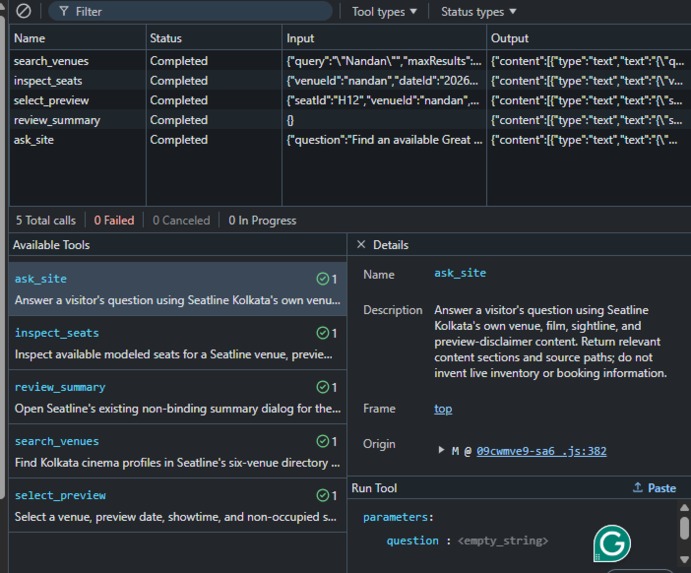Click the green check badge of ask_site
The width and height of the screenshot is (691, 573).
(323, 279)
